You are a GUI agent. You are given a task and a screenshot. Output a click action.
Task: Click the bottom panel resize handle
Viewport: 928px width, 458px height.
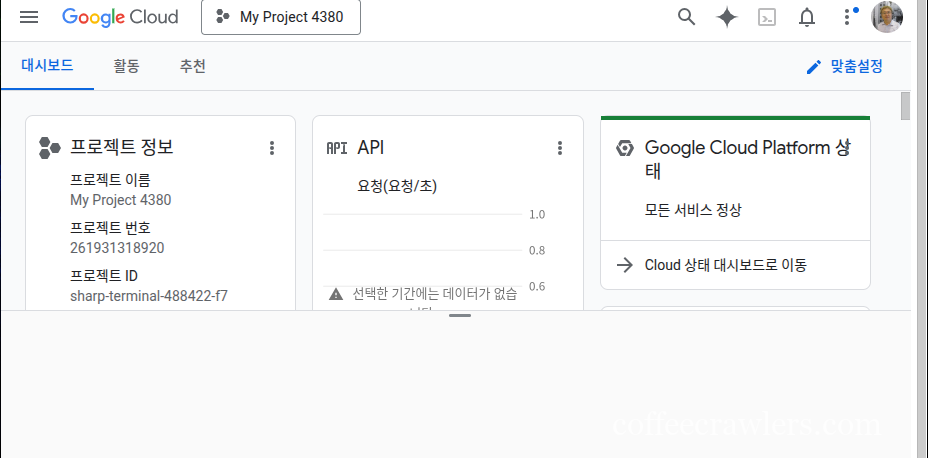pos(459,315)
